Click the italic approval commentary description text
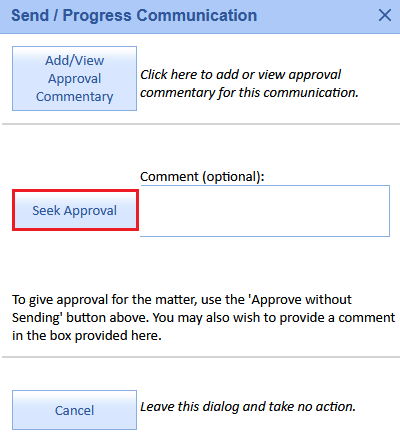This screenshot has width=400, height=439. [249, 84]
